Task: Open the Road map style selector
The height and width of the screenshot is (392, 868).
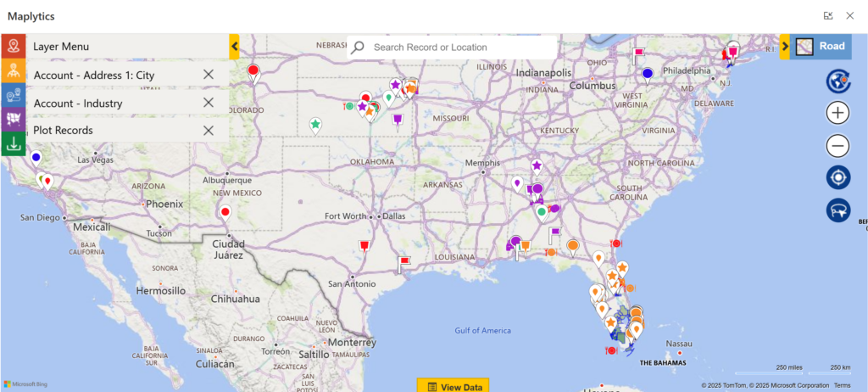Action: (x=821, y=47)
